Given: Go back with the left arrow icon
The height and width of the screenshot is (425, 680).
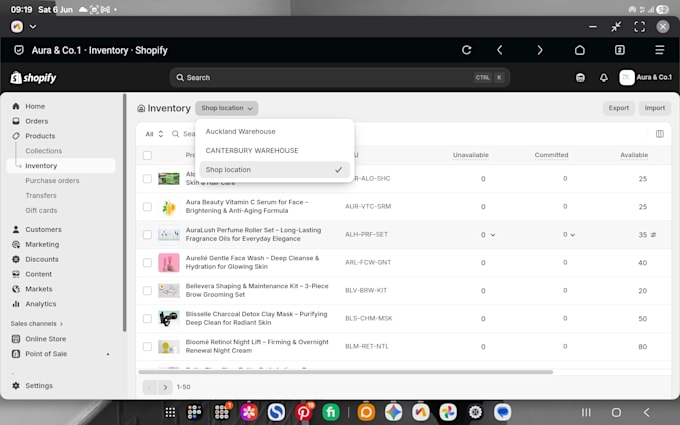Looking at the screenshot, I should (500, 50).
